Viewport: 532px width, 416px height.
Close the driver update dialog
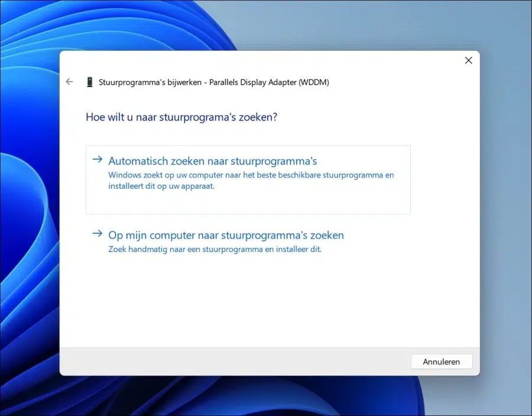pos(469,60)
